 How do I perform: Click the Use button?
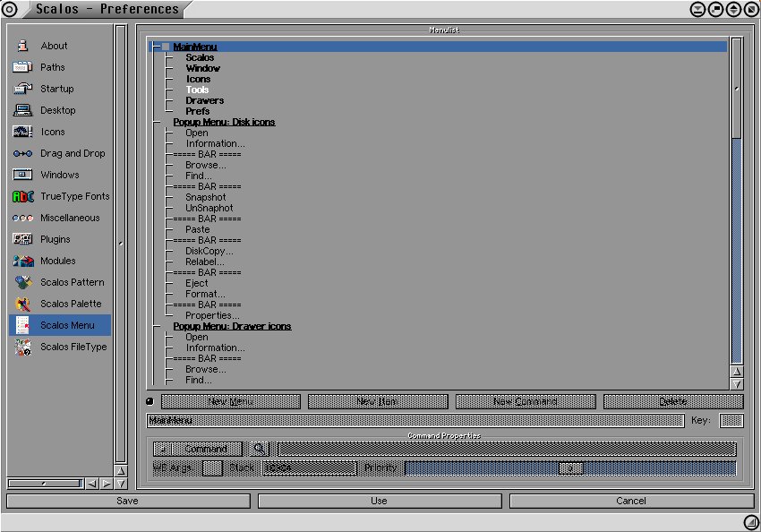[x=380, y=501]
